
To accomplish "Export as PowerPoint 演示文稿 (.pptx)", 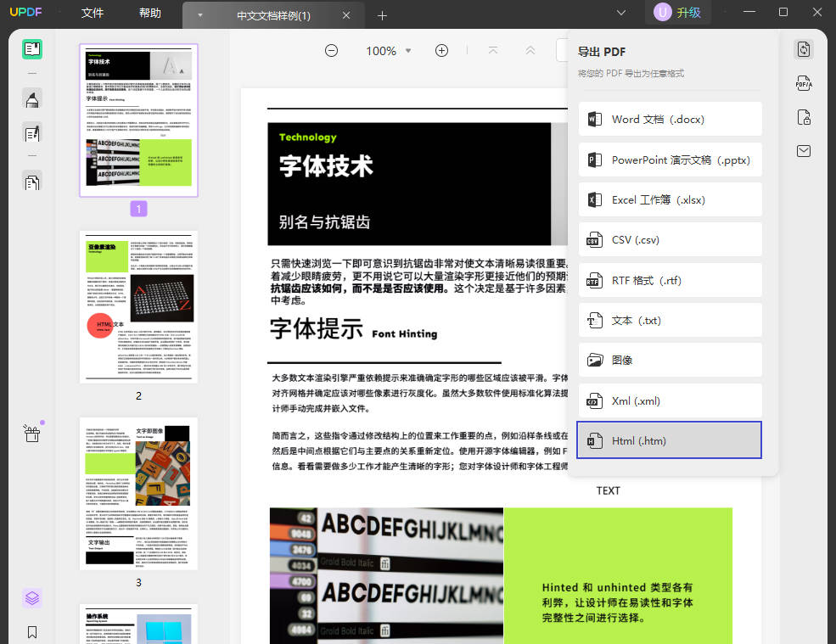I will [670, 160].
